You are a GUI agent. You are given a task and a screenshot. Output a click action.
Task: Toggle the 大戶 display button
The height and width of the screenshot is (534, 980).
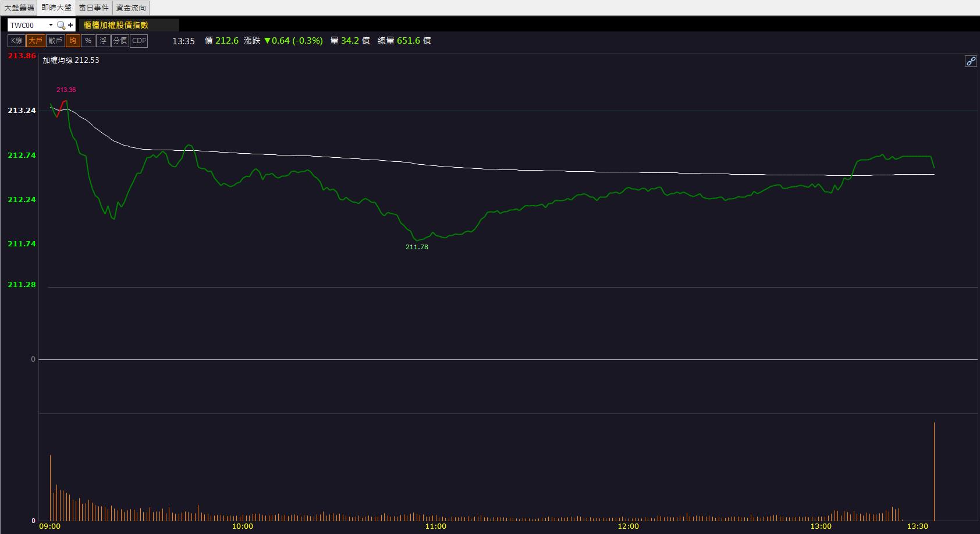[35, 41]
